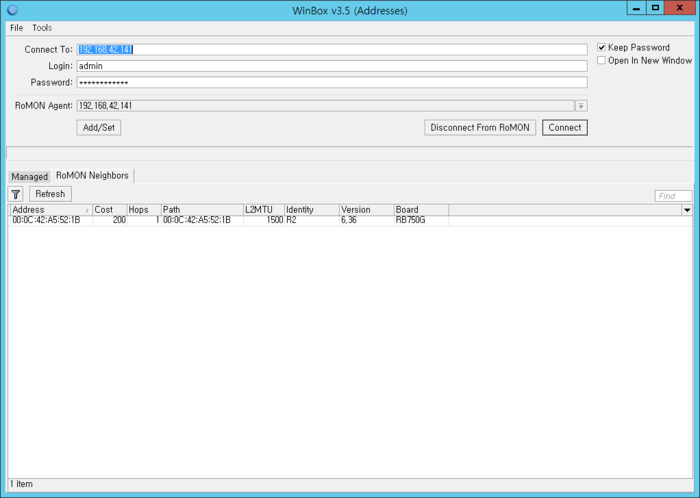Select Address cell 00:0C:42:A5:52:1B
This screenshot has height=498, width=700.
tap(46, 220)
